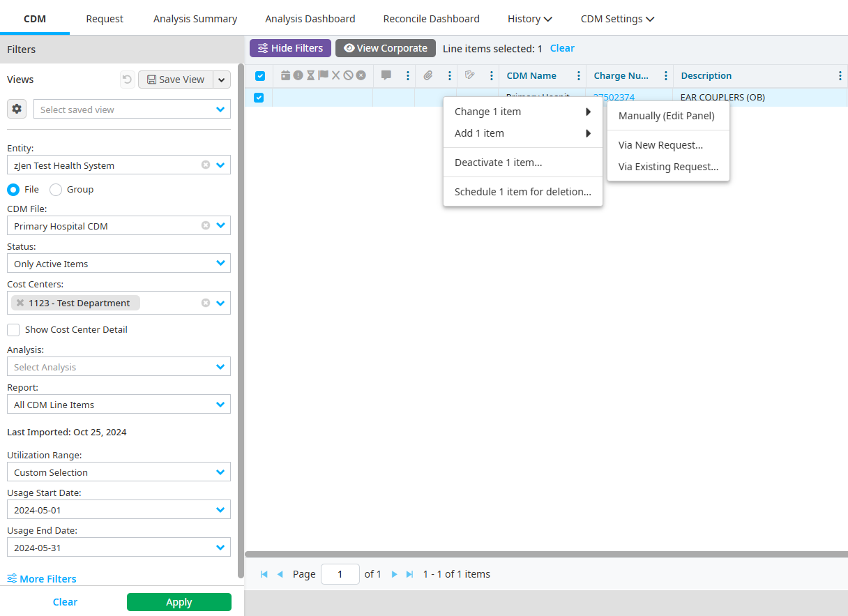848x616 pixels.
Task: Open the Report dropdown list
Action: pos(220,405)
